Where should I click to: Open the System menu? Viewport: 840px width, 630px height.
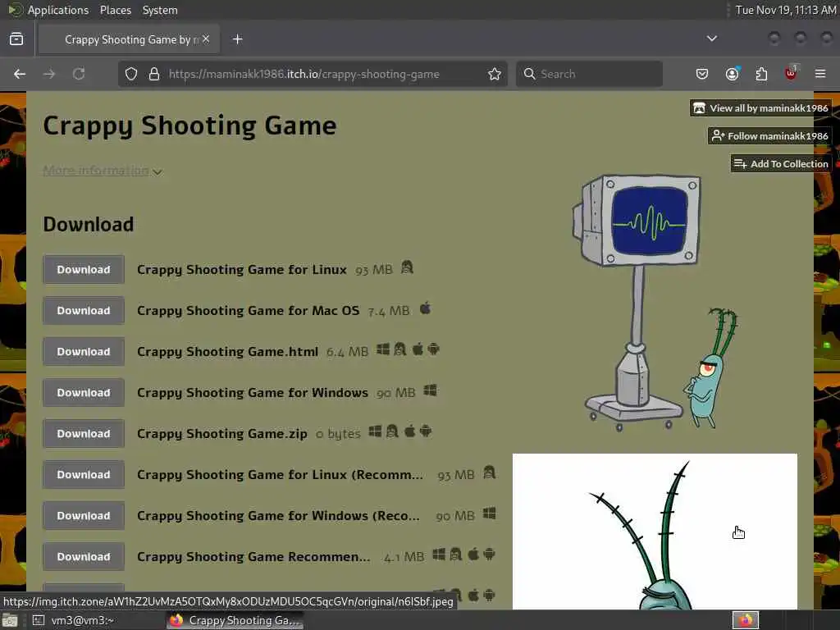pos(160,10)
